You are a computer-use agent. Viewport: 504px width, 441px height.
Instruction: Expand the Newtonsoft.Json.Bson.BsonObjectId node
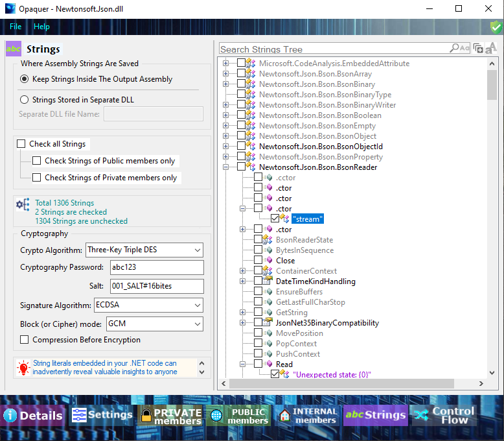pos(225,146)
